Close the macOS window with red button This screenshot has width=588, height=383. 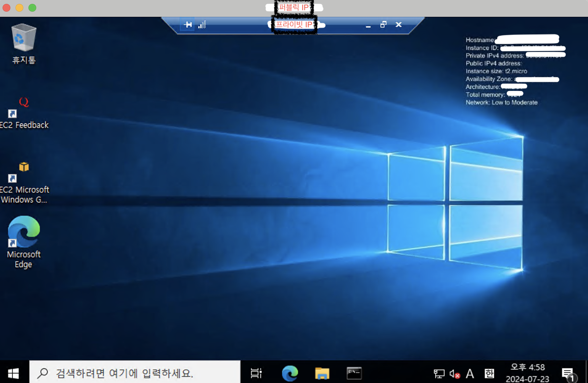[x=6, y=8]
